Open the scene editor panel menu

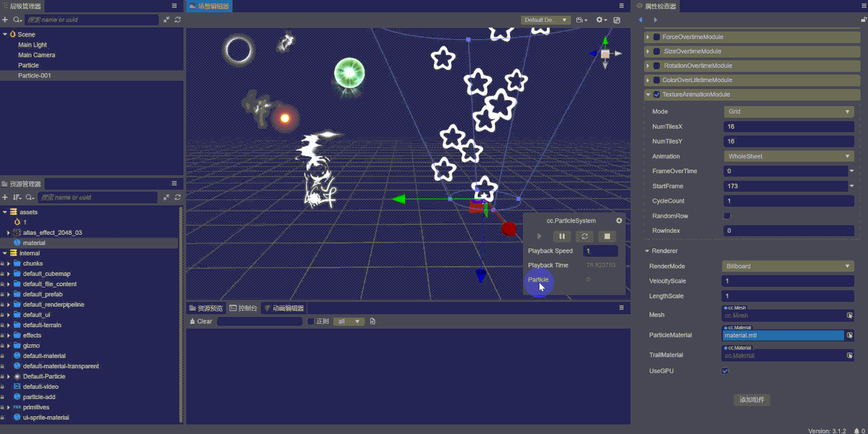click(621, 5)
